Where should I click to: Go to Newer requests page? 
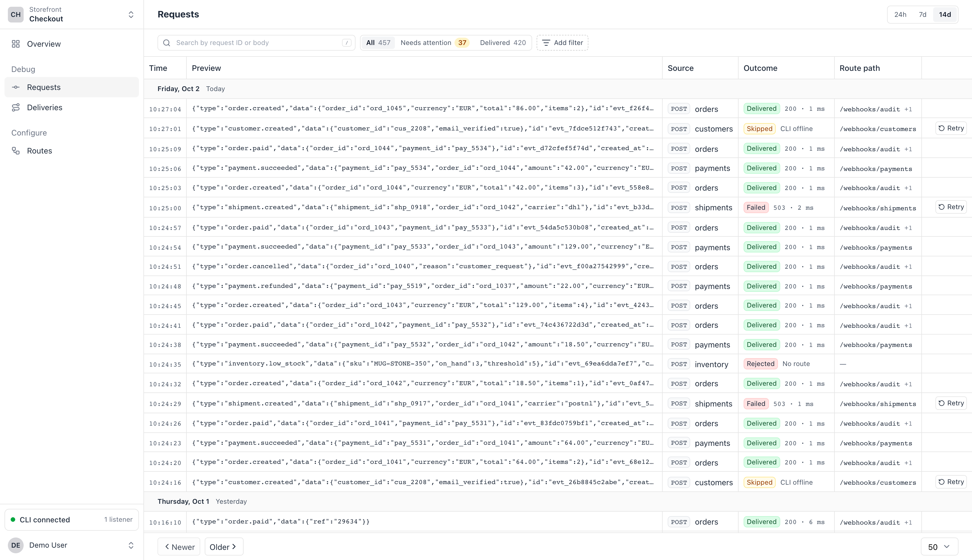coord(179,547)
